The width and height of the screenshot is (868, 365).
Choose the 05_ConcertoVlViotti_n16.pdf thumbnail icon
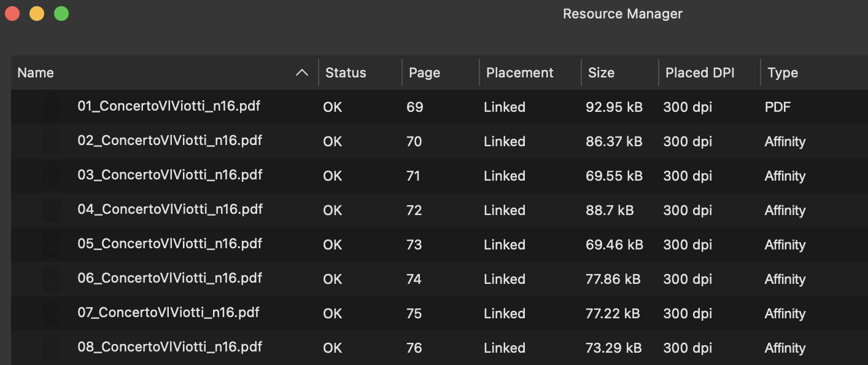point(52,245)
